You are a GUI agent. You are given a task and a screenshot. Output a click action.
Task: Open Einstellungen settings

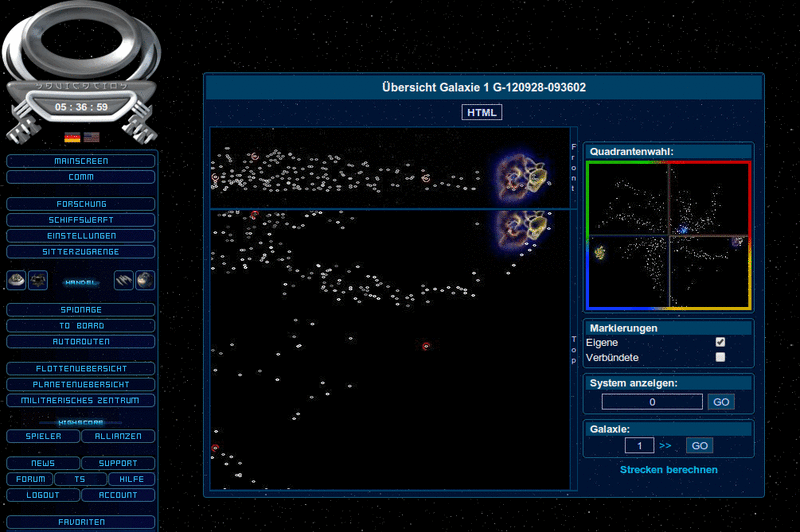tap(81, 236)
